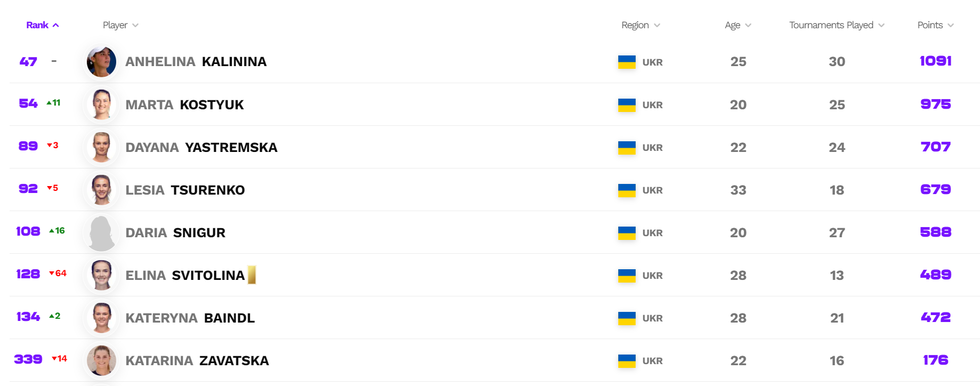Click Svitolina's red rank-drop arrow indicator
The image size is (980, 386).
(x=52, y=274)
